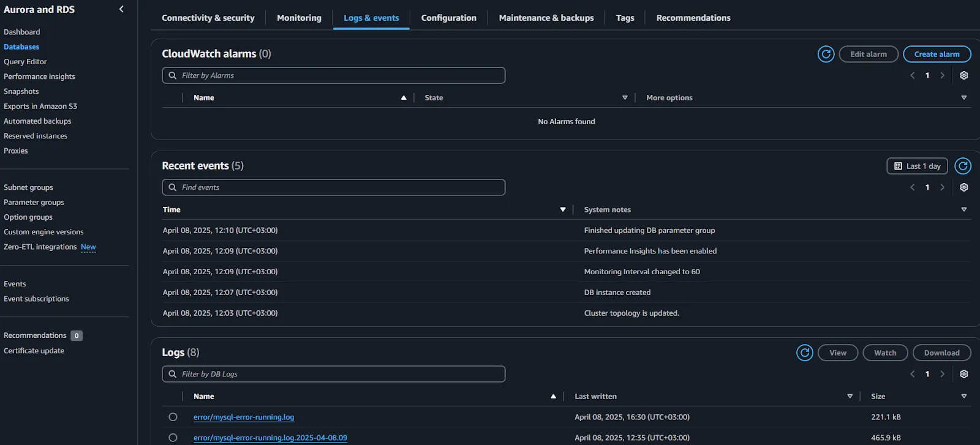Image resolution: width=980 pixels, height=445 pixels.
Task: Sort alarms by Name column arrow
Action: (x=404, y=98)
